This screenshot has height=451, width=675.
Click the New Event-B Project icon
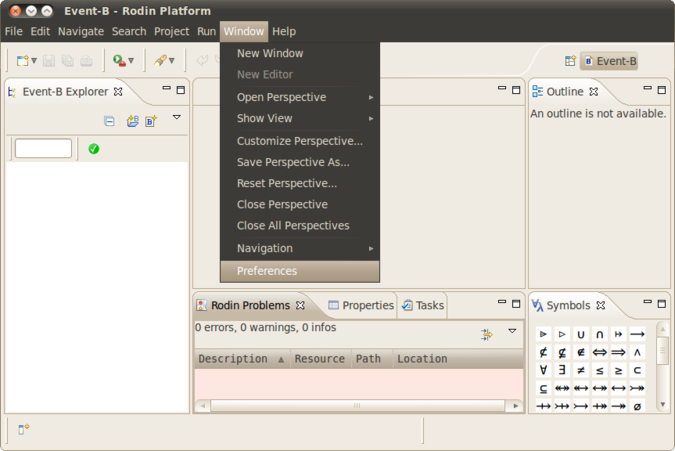click(133, 121)
